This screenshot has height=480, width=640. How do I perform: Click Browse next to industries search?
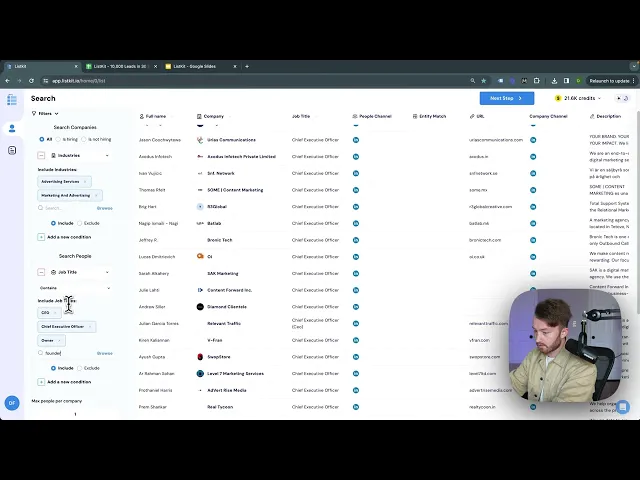coord(104,208)
